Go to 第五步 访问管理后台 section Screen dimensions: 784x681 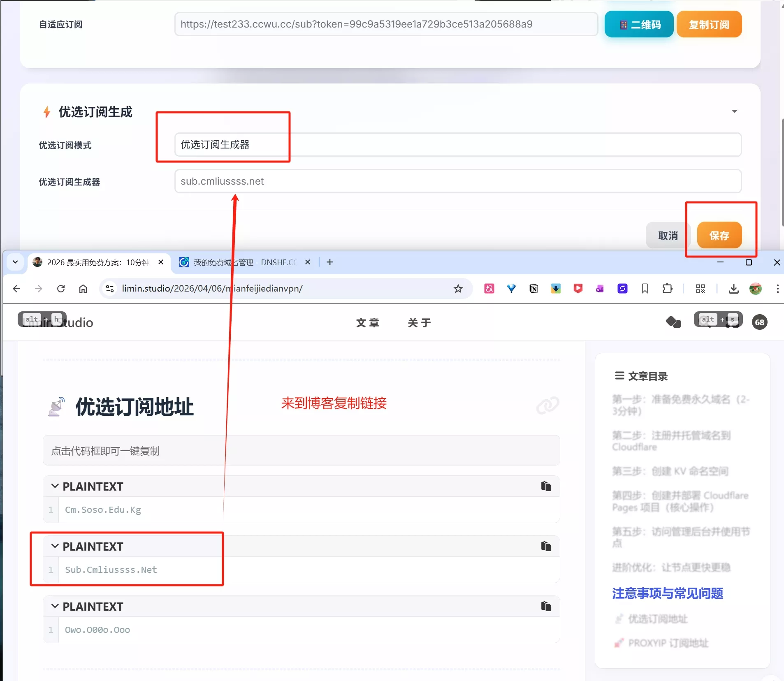681,537
